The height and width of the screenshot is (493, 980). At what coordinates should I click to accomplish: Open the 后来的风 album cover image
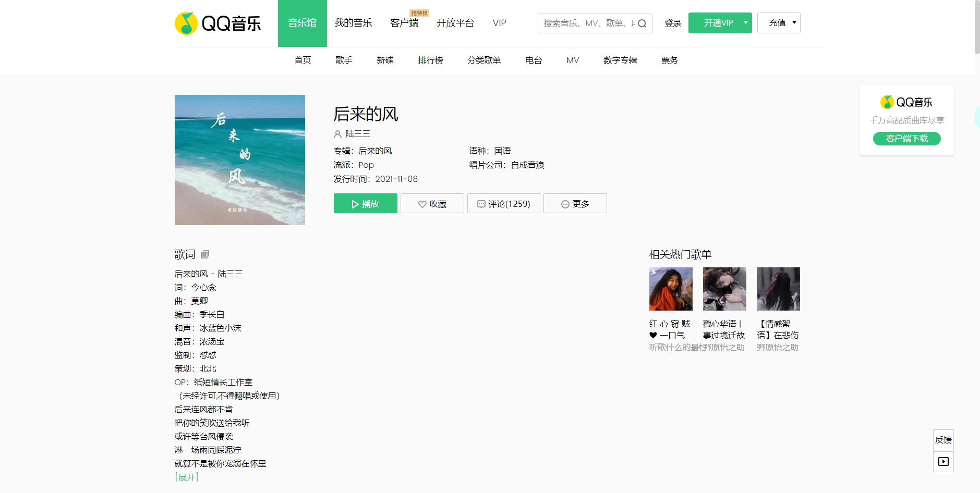(240, 160)
